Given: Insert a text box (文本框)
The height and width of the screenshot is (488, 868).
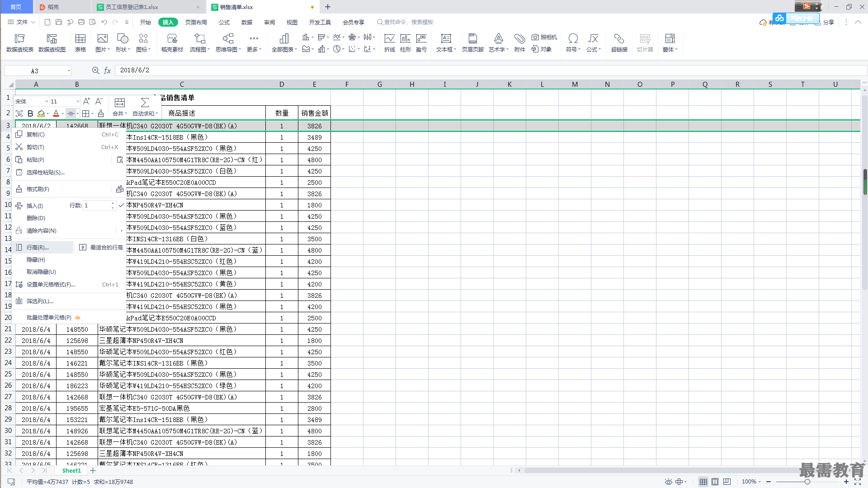Looking at the screenshot, I should coord(446,43).
